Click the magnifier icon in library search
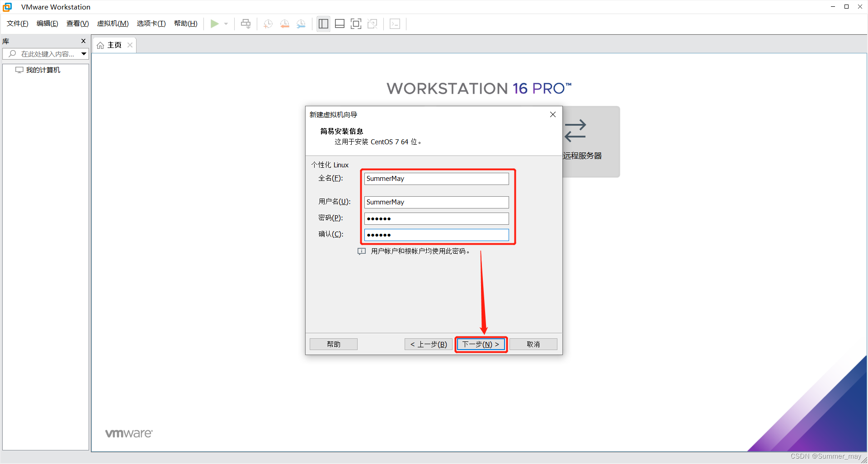 [12, 54]
